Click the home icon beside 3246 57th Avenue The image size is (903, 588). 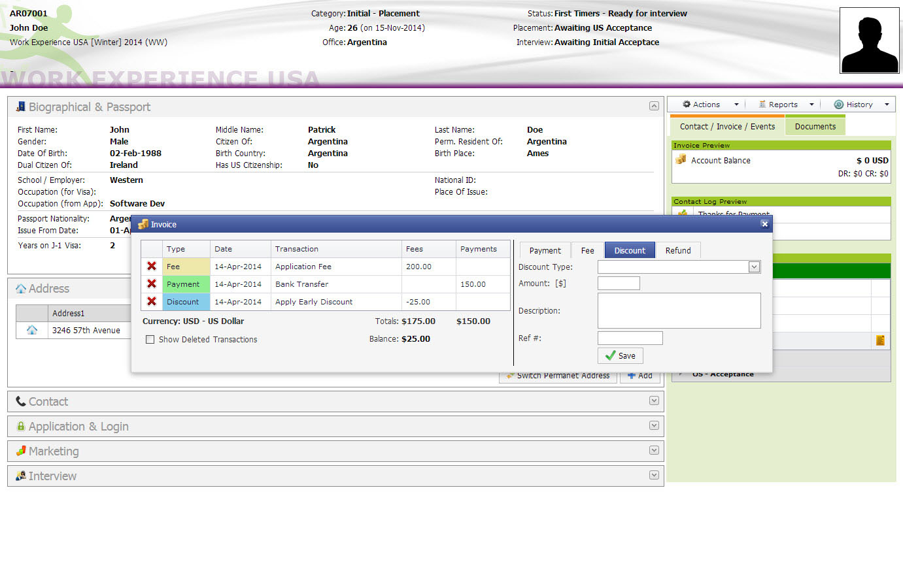(x=31, y=331)
